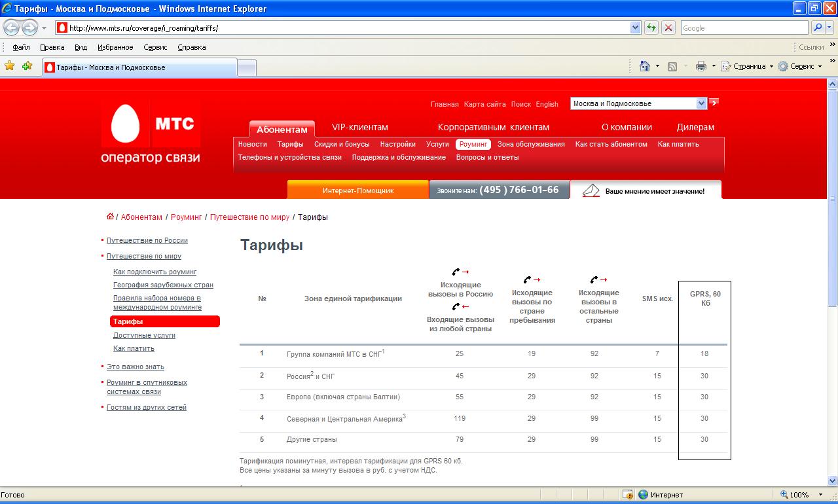Image resolution: width=838 pixels, height=504 pixels.
Task: Click the Home icon in the command bar
Action: click(645, 66)
